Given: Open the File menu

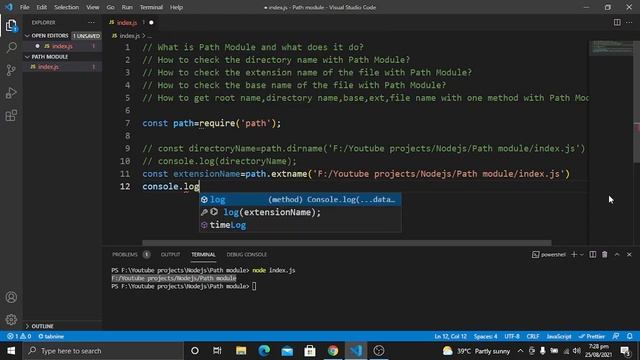Looking at the screenshot, I should click(24, 7).
